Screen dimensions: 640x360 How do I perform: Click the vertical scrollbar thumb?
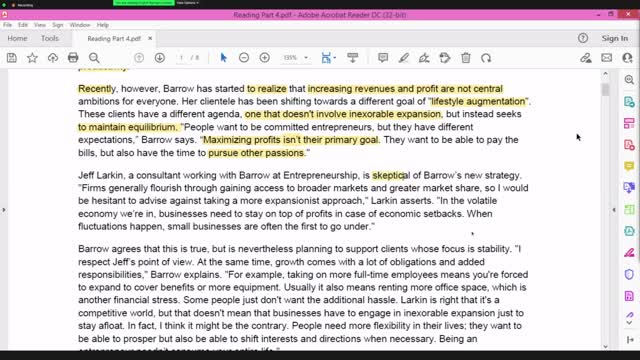(x=605, y=89)
